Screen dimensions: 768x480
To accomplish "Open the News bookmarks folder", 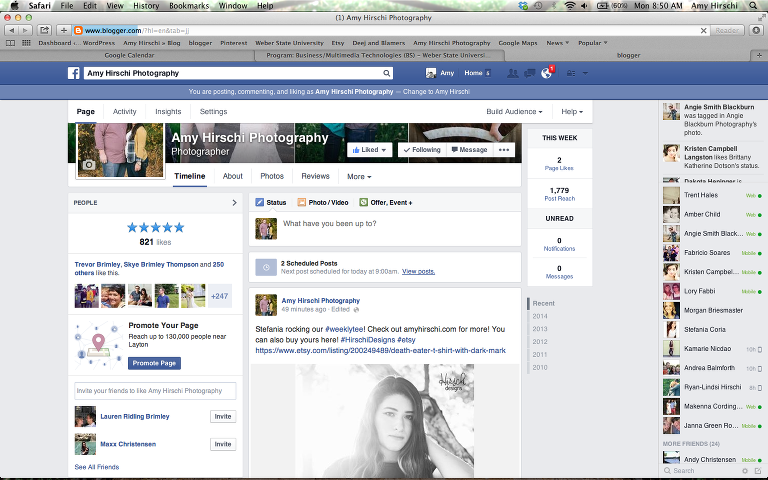I will tap(557, 43).
